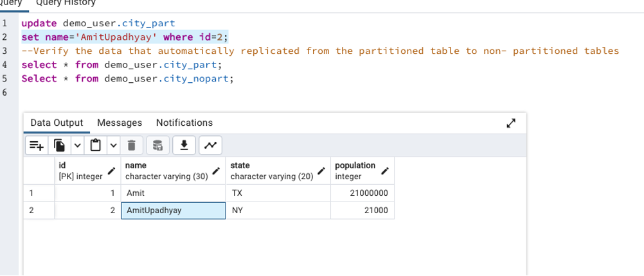644x276 pixels.
Task: Open the Query History tab
Action: [x=70, y=3]
